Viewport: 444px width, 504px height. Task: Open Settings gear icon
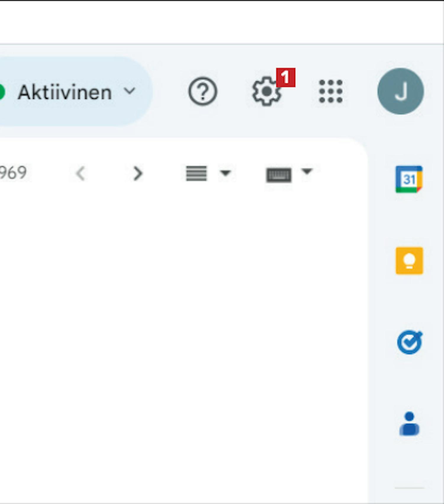(x=266, y=91)
